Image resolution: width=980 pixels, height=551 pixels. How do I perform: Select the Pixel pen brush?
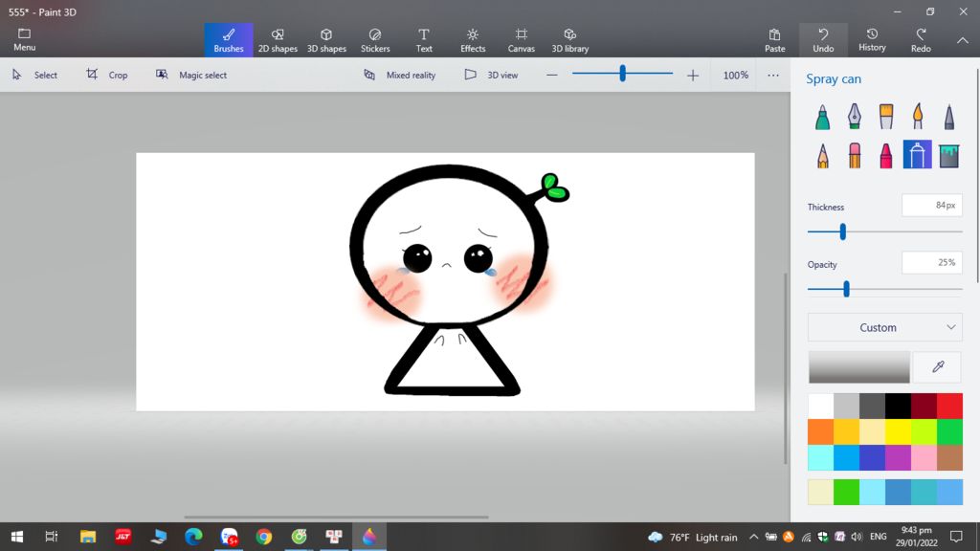tap(948, 117)
